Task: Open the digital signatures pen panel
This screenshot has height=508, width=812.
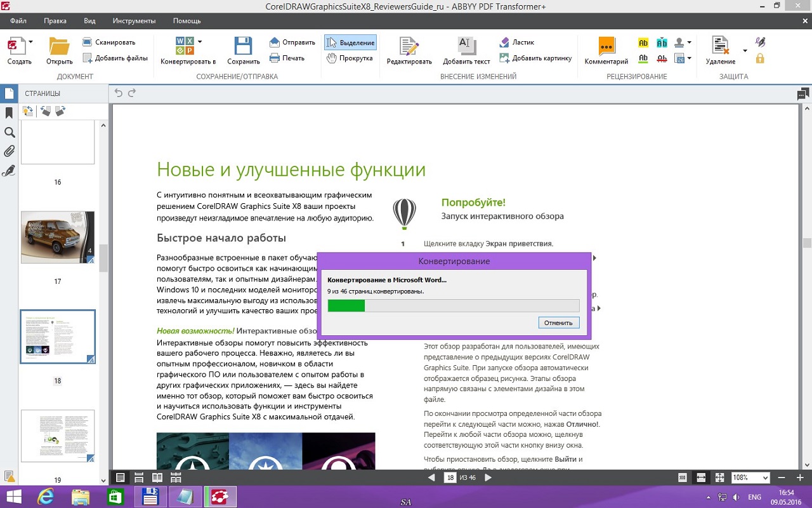Action: pos(9,171)
